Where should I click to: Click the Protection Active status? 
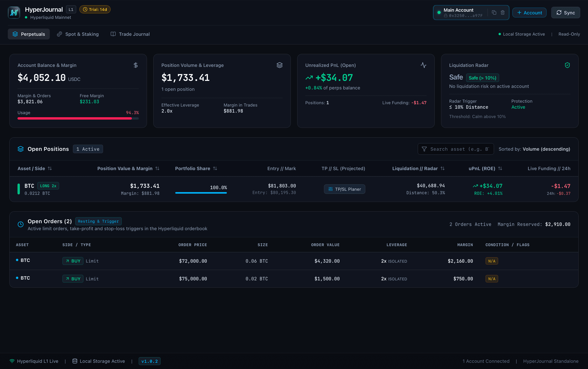518,107
